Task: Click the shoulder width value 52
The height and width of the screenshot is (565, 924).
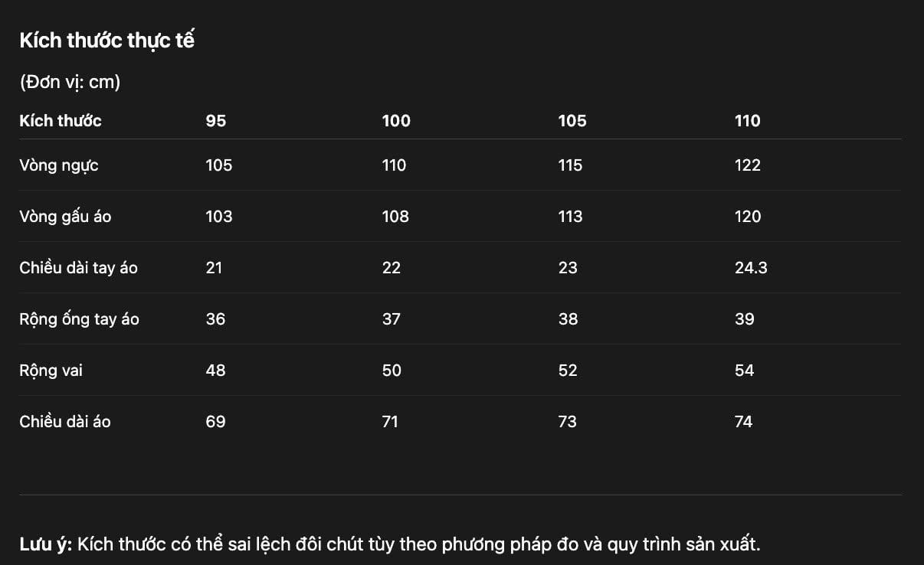Action: click(568, 371)
